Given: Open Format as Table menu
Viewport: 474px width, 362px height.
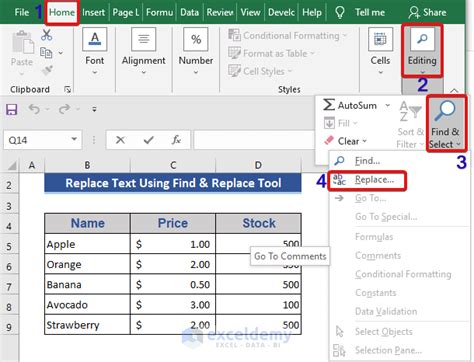Looking at the screenshot, I should (x=271, y=53).
